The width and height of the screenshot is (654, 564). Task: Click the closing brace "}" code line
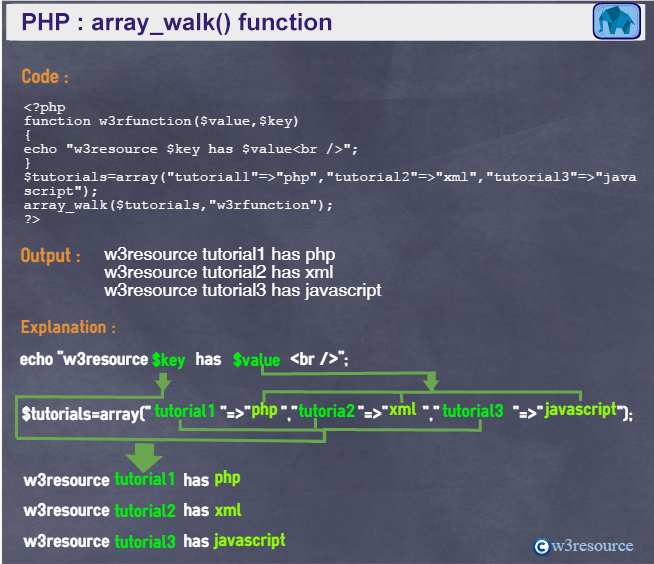pyautogui.click(x=28, y=163)
